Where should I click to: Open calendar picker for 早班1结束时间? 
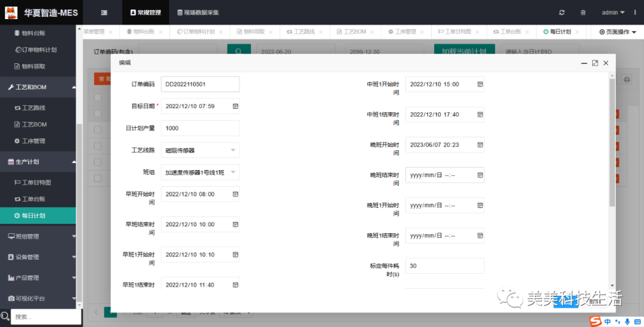tap(236, 285)
